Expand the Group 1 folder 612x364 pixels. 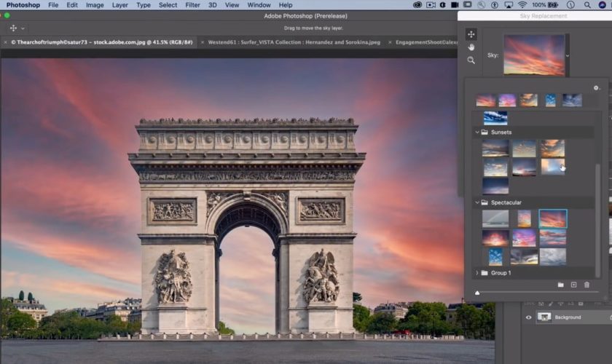coord(476,273)
